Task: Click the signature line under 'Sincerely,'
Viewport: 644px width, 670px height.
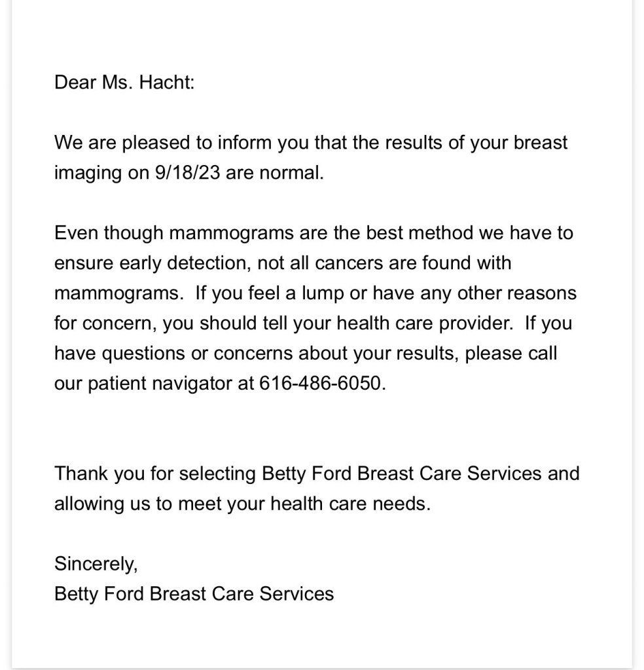Action: [194, 593]
